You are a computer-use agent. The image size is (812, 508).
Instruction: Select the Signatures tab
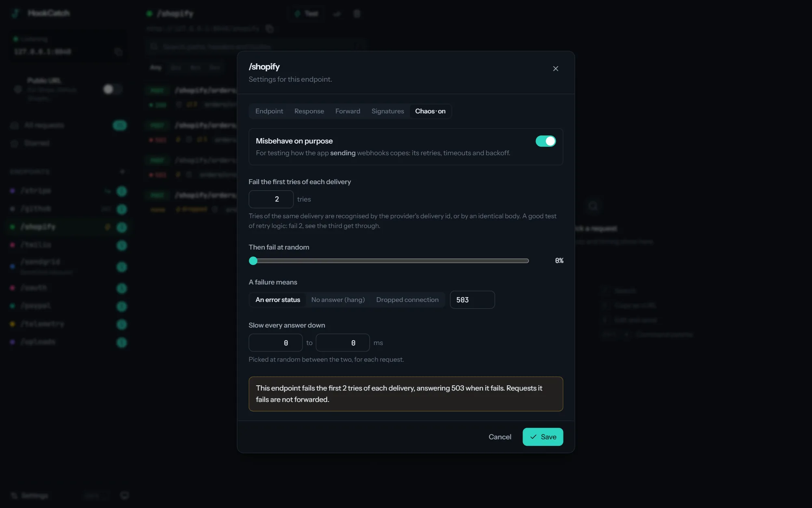pyautogui.click(x=387, y=111)
